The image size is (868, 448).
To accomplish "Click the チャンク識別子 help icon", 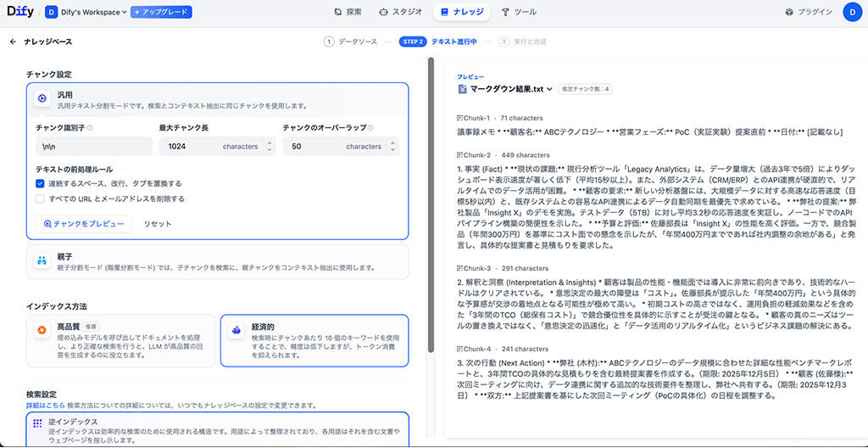I will [90, 127].
